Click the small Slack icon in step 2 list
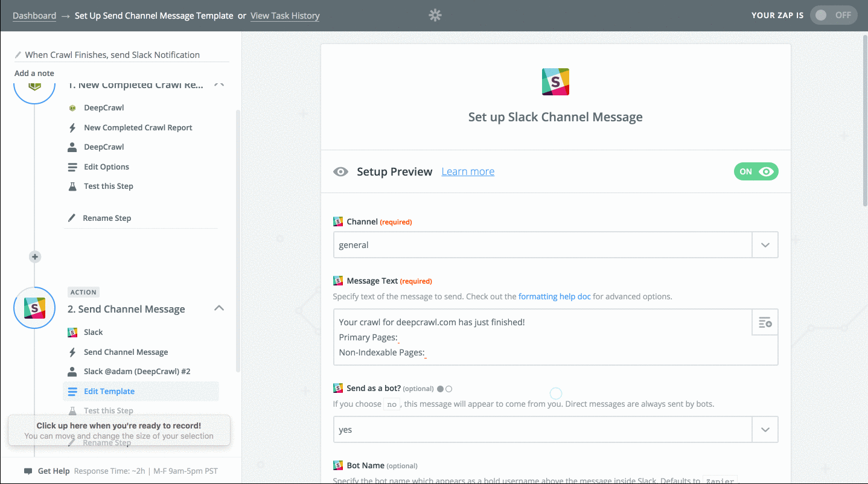The image size is (868, 484). pyautogui.click(x=72, y=333)
